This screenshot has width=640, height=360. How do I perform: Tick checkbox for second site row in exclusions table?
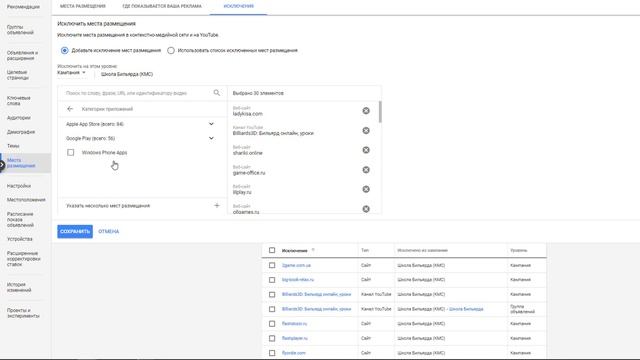272,280
